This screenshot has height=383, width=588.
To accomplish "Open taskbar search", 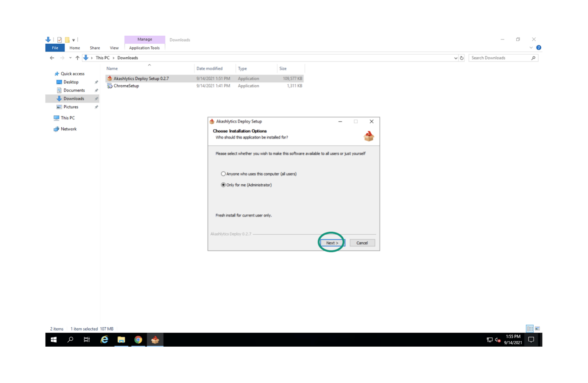I will [70, 340].
